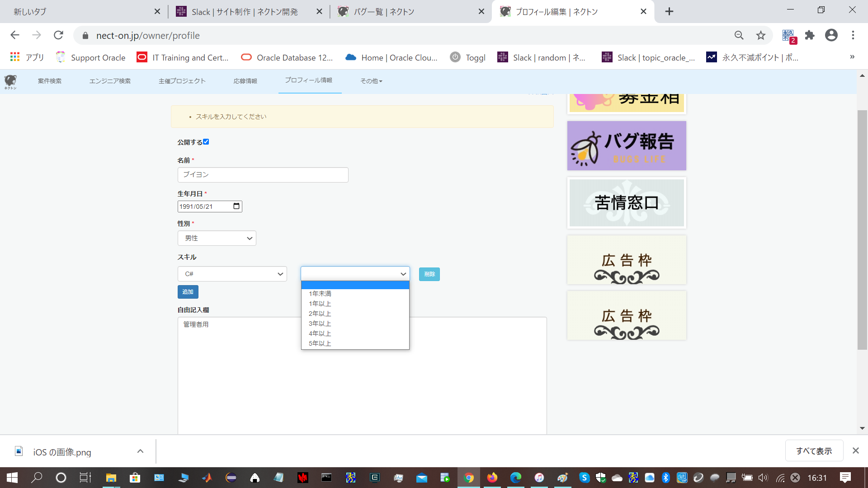Click the 追加 button to add a skill

pos(188,292)
